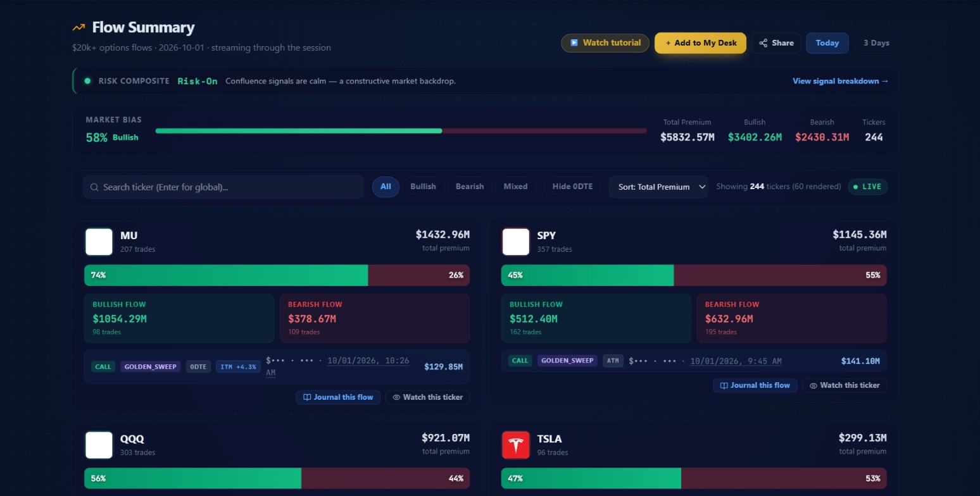Click the ITM +4.3% tag
Image resolution: width=980 pixels, height=496 pixels.
coord(238,367)
